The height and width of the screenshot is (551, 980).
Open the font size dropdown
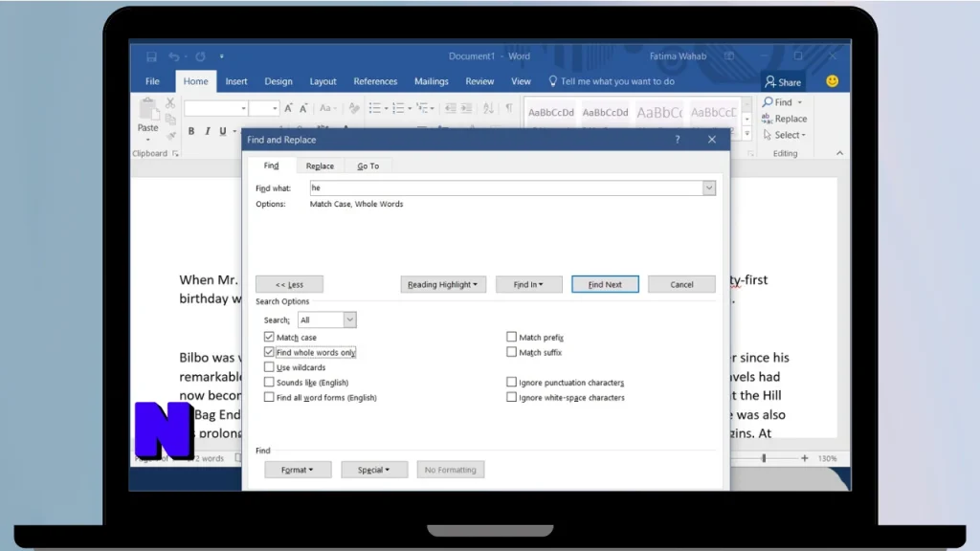coord(275,108)
